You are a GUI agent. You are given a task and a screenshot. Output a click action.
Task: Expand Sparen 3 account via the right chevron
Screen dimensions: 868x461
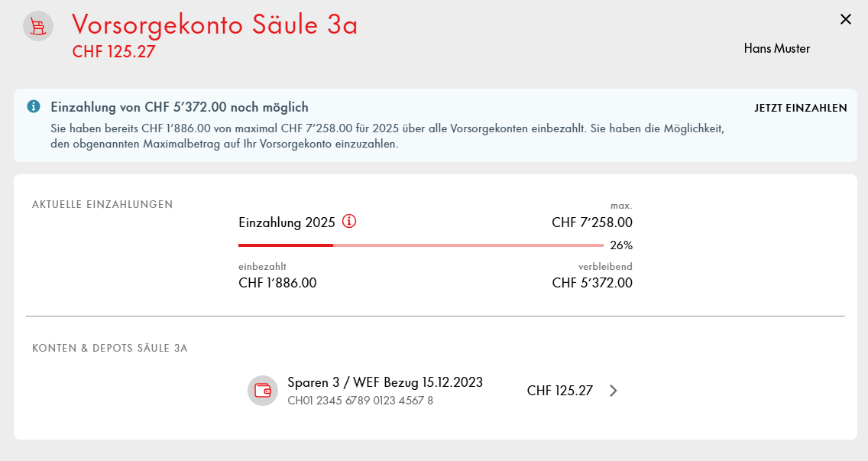613,391
